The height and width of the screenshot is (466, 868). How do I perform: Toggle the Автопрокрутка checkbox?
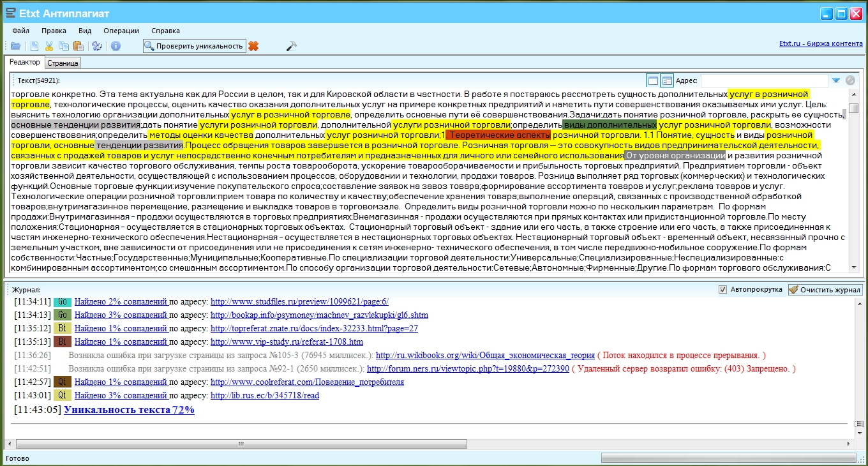(x=722, y=290)
